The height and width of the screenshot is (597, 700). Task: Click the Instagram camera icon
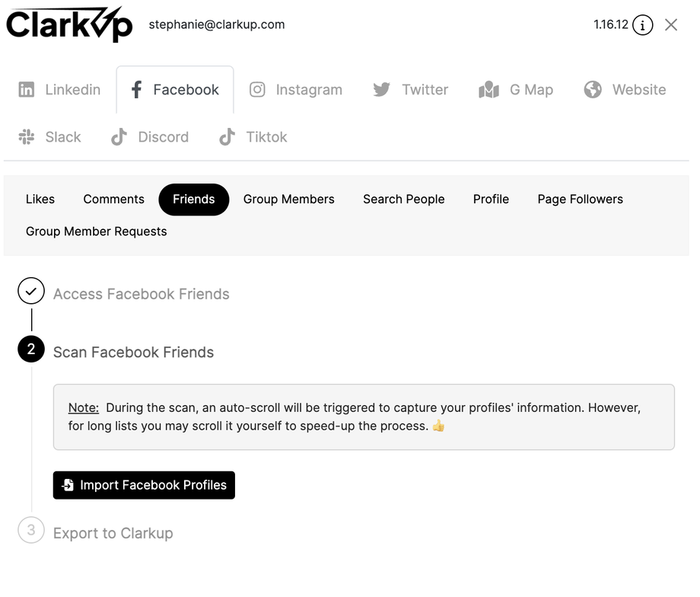(x=258, y=90)
